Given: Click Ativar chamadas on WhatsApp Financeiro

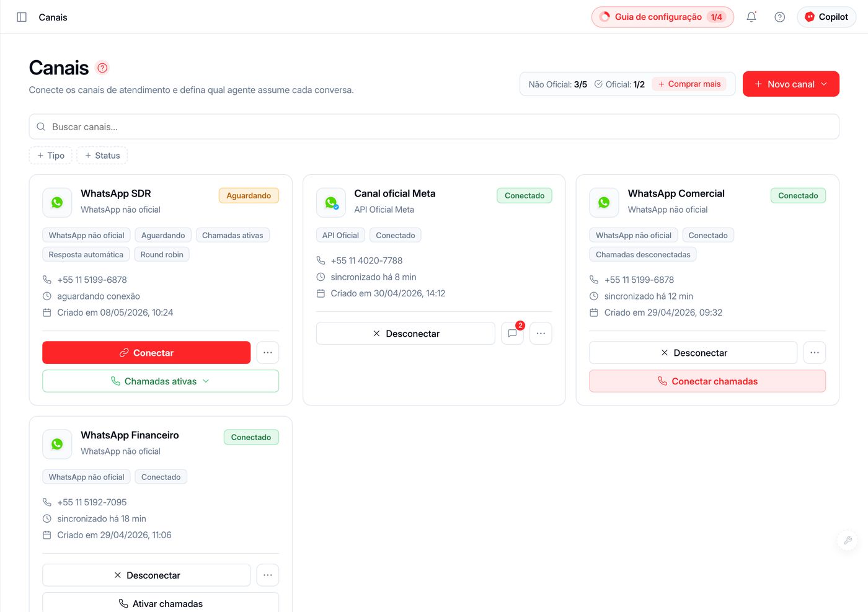Looking at the screenshot, I should point(161,603).
